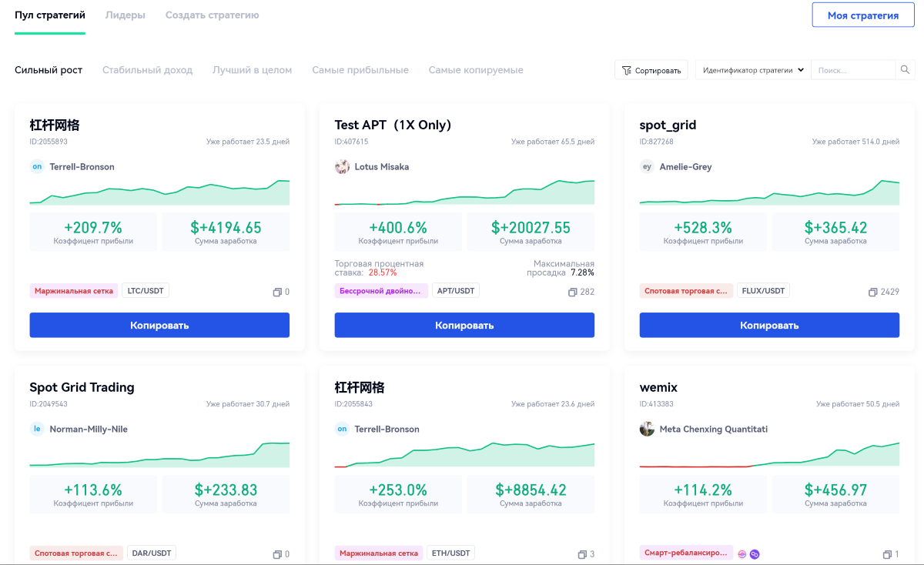Open the Пул стратегий tab
Screen dimensions: 924x565
(x=50, y=15)
